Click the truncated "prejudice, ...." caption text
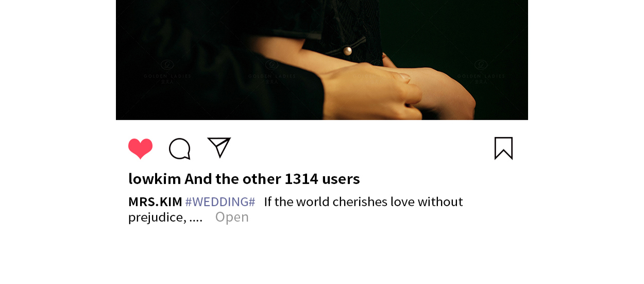The width and height of the screenshot is (644, 284). [165, 218]
